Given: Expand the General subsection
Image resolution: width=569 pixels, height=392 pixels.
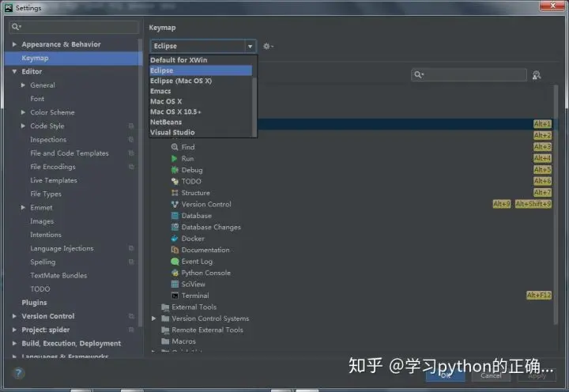Looking at the screenshot, I should (23, 85).
